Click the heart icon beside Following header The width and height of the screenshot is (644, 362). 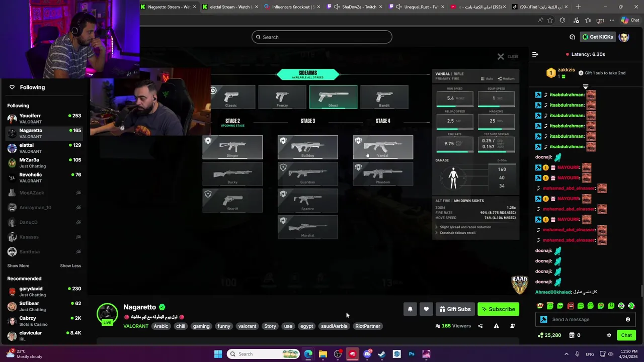12,87
